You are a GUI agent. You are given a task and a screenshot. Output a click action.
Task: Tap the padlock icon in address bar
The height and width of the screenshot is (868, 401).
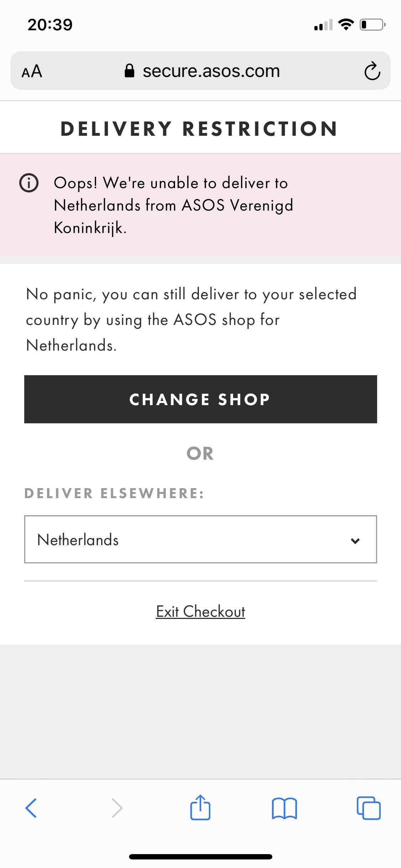pos(129,71)
